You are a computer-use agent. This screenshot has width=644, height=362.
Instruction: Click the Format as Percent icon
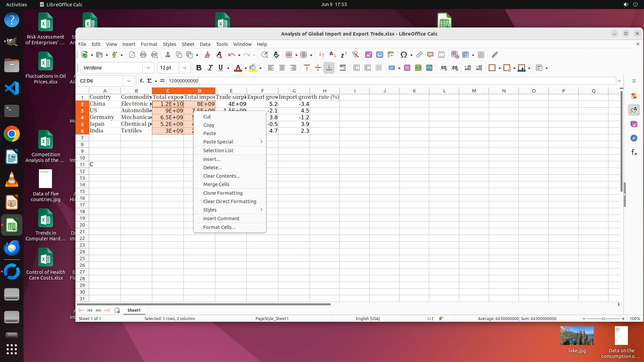pos(407,68)
